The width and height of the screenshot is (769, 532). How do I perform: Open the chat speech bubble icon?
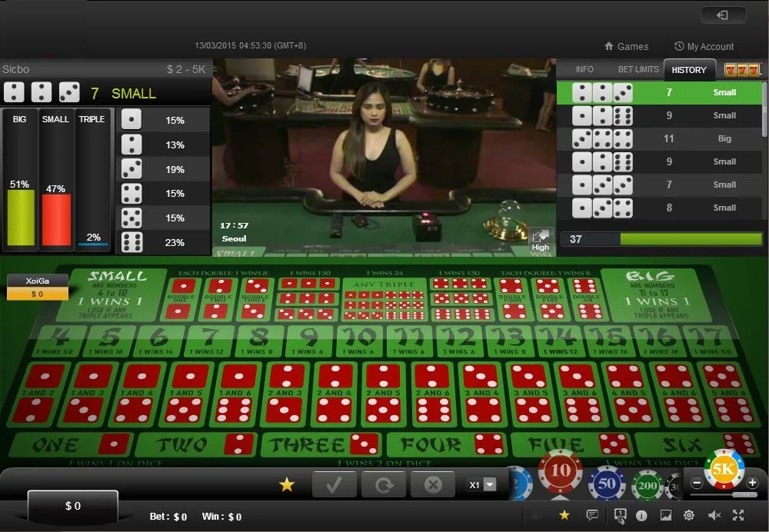(592, 515)
